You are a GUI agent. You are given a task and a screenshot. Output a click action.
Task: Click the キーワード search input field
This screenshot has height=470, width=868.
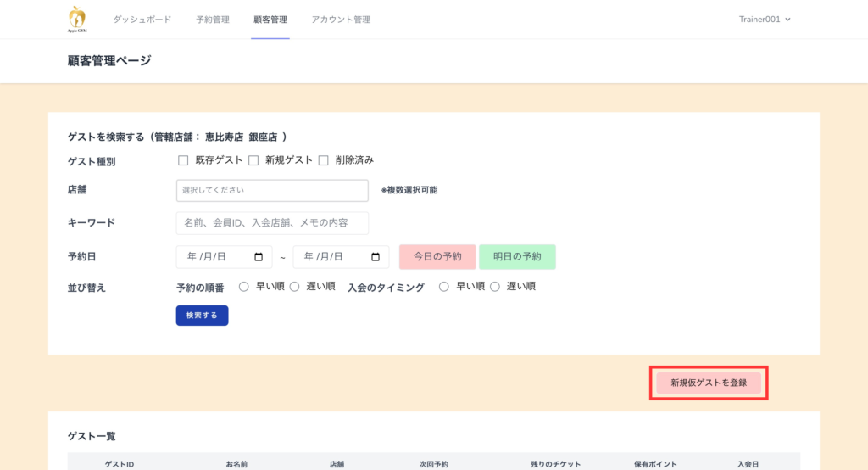point(272,223)
